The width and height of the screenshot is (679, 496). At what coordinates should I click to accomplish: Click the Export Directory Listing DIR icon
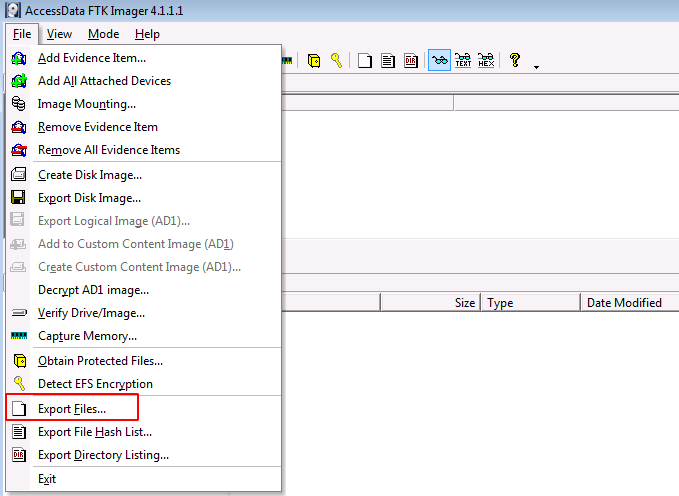pos(19,455)
